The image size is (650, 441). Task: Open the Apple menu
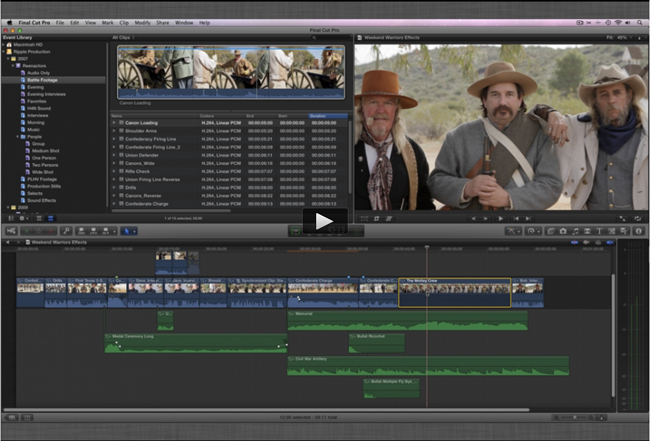(9, 23)
